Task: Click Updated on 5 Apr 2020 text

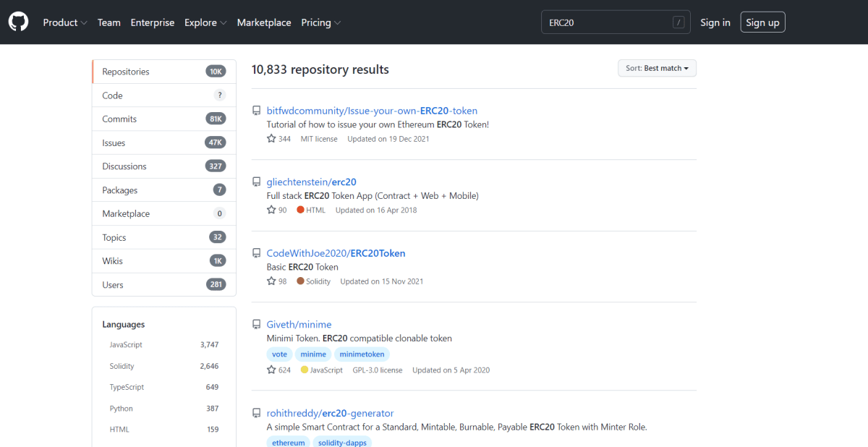Action: 451,370
